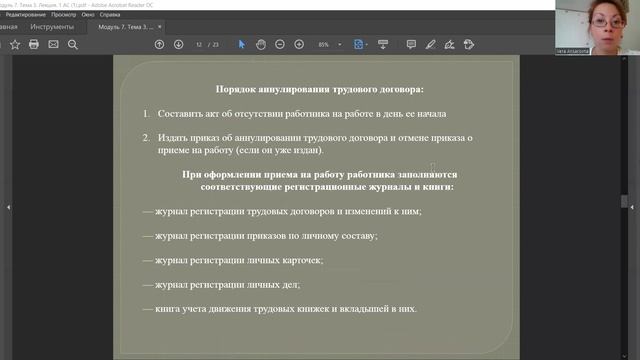
Task: Add a comment note
Action: 411,44
